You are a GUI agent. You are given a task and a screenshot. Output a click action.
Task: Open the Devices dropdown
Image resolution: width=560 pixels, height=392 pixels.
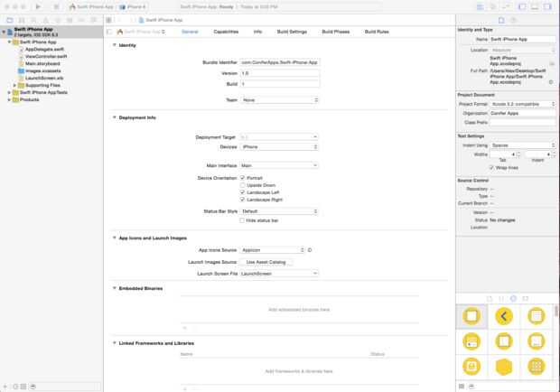[279, 146]
